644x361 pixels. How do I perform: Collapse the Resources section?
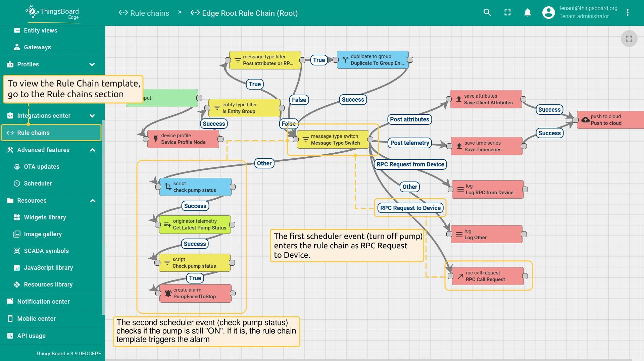click(x=93, y=201)
